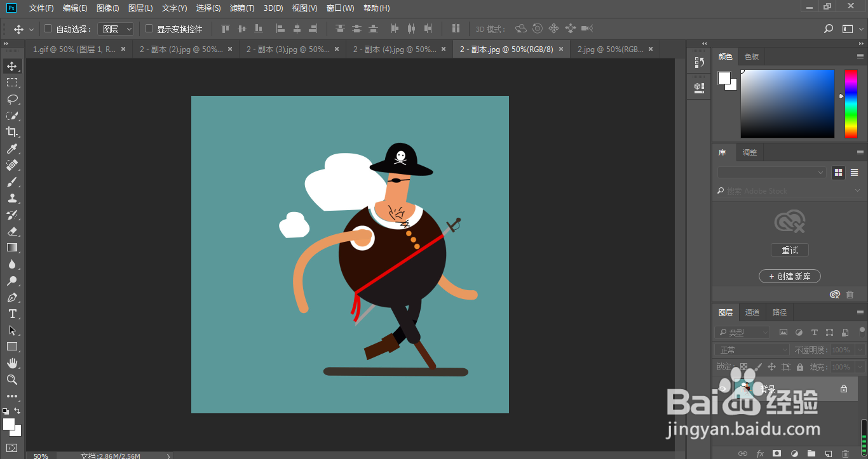Open the library selection dropdown

[772, 173]
